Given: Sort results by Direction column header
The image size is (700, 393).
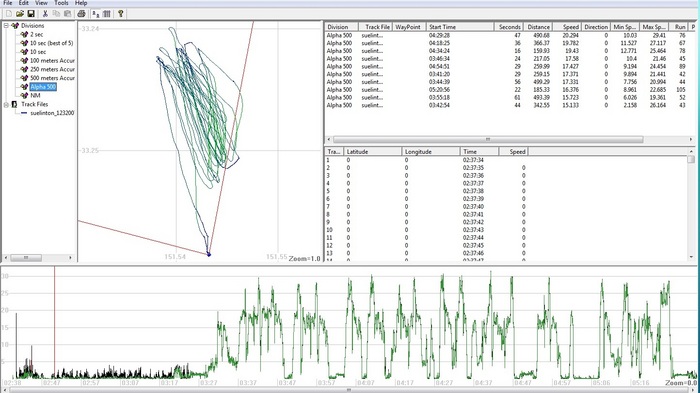Looking at the screenshot, I should point(596,27).
